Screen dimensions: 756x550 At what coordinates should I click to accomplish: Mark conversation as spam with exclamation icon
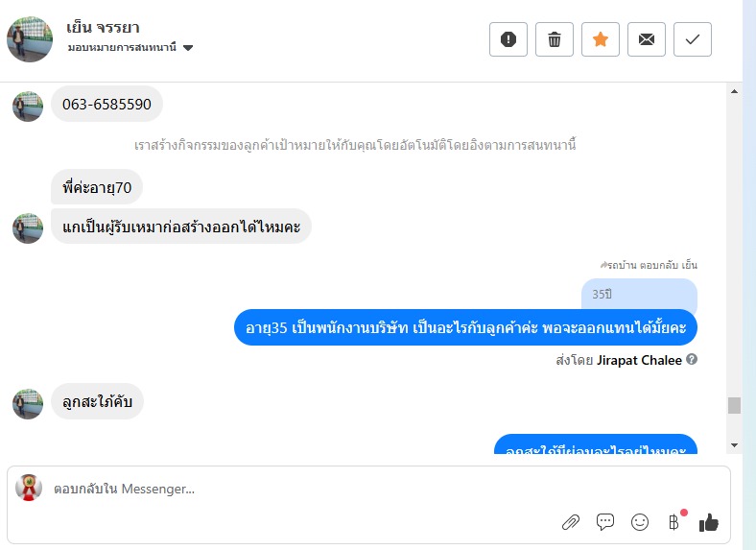point(508,39)
